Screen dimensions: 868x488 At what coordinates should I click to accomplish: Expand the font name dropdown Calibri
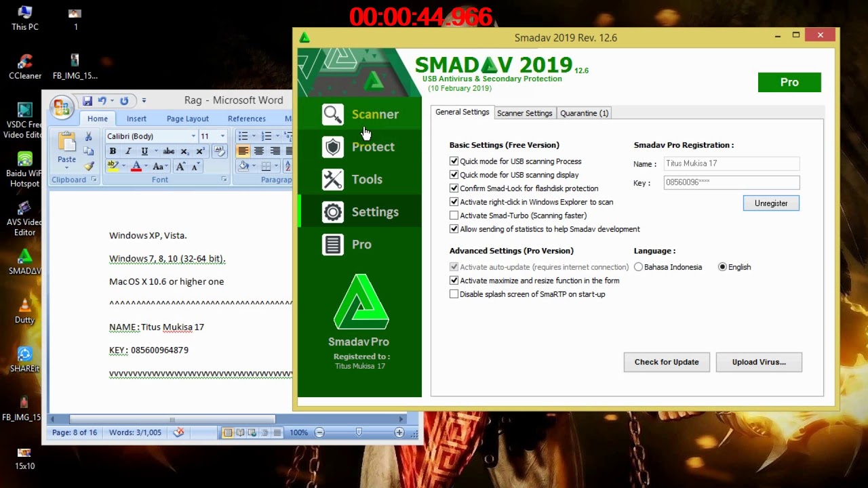193,136
